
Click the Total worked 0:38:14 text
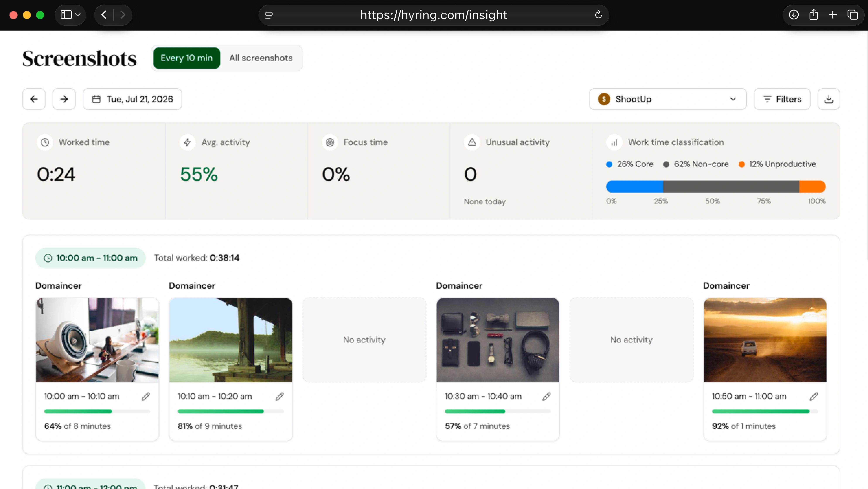coord(197,258)
